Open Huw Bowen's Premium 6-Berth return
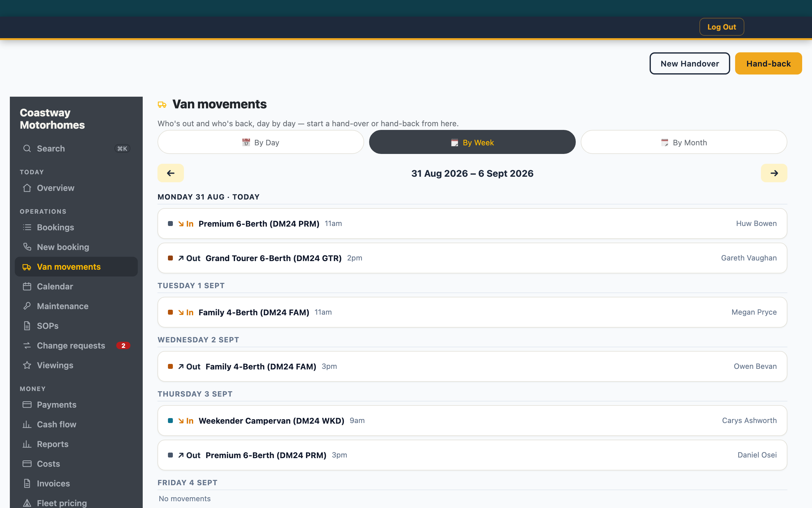Image resolution: width=812 pixels, height=508 pixels. click(x=472, y=224)
